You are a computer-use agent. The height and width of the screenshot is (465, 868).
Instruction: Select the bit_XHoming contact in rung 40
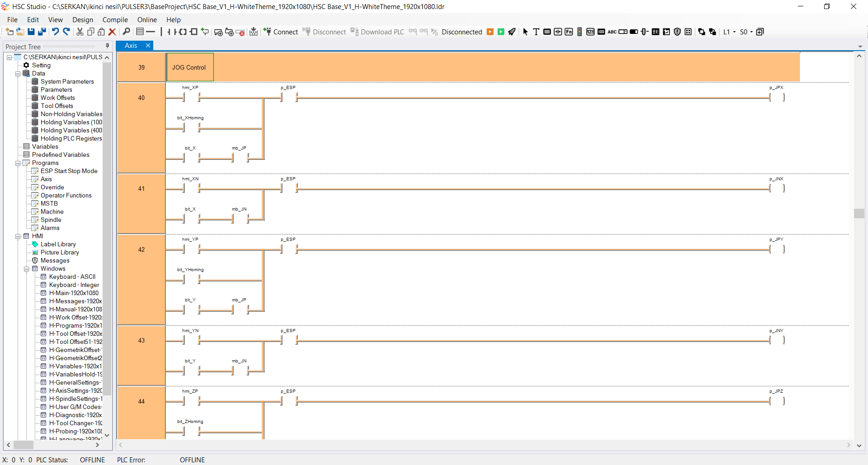191,128
